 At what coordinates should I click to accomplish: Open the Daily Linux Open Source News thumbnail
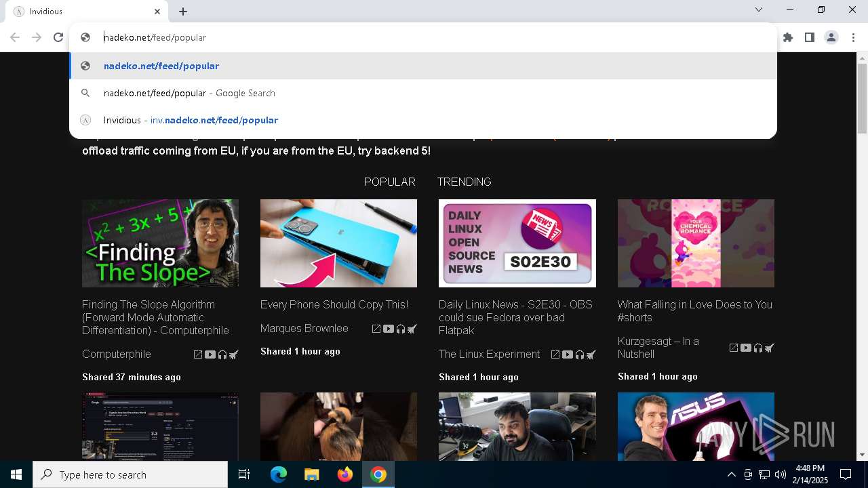coord(517,243)
